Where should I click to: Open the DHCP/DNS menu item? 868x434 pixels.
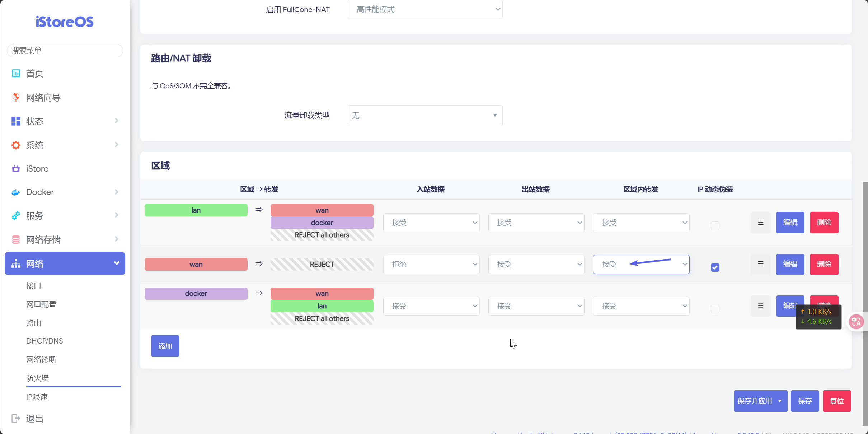44,340
